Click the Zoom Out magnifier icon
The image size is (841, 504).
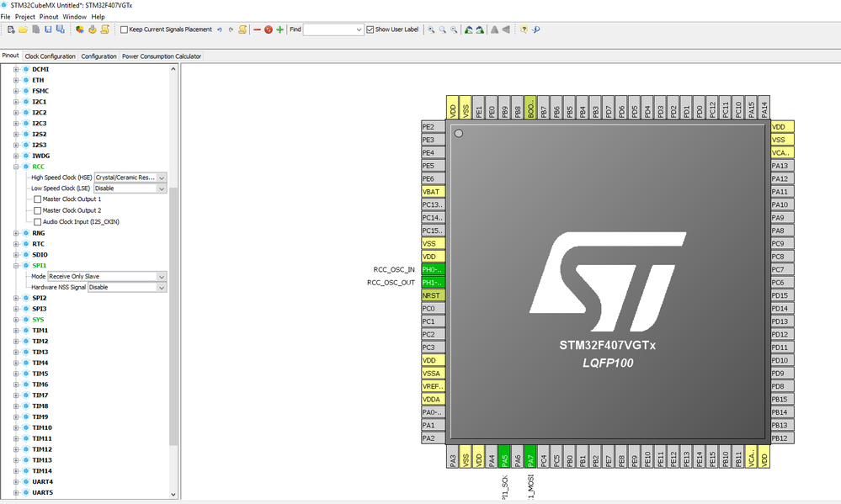pos(455,29)
